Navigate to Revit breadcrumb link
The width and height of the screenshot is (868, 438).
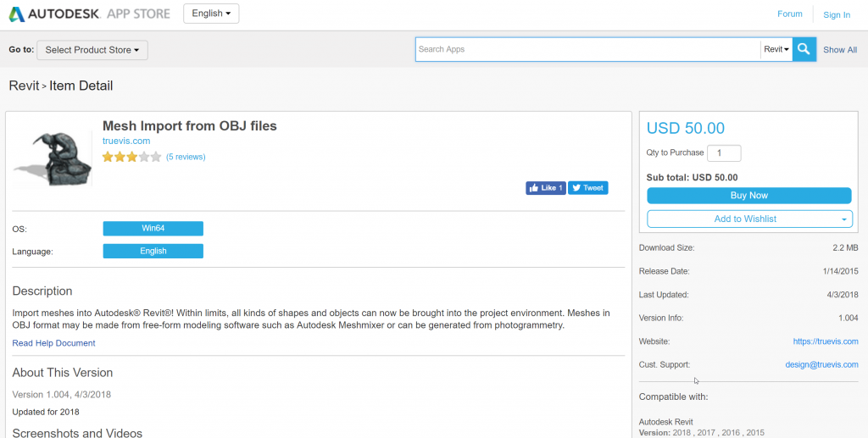(x=24, y=86)
